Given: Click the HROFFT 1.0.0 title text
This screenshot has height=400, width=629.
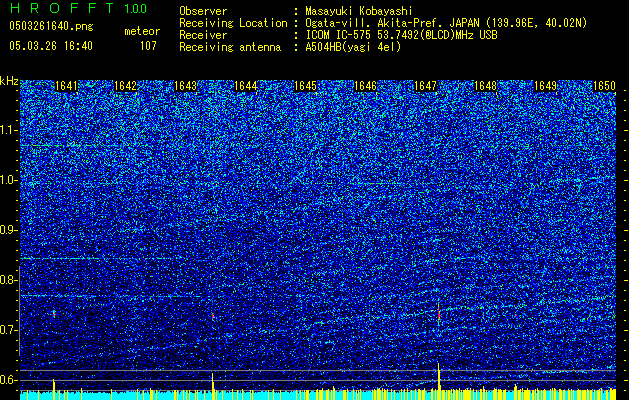Looking at the screenshot, I should (78, 8).
